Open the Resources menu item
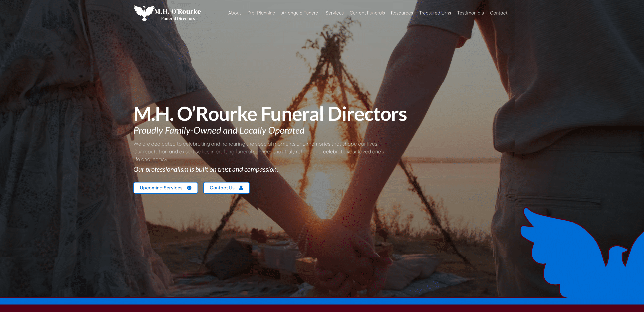This screenshot has height=312, width=644. tap(402, 13)
